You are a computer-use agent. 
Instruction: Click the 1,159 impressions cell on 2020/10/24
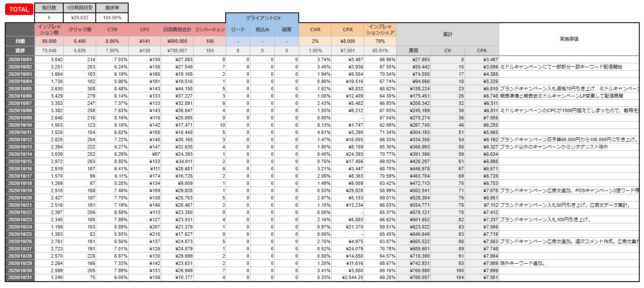[49, 227]
